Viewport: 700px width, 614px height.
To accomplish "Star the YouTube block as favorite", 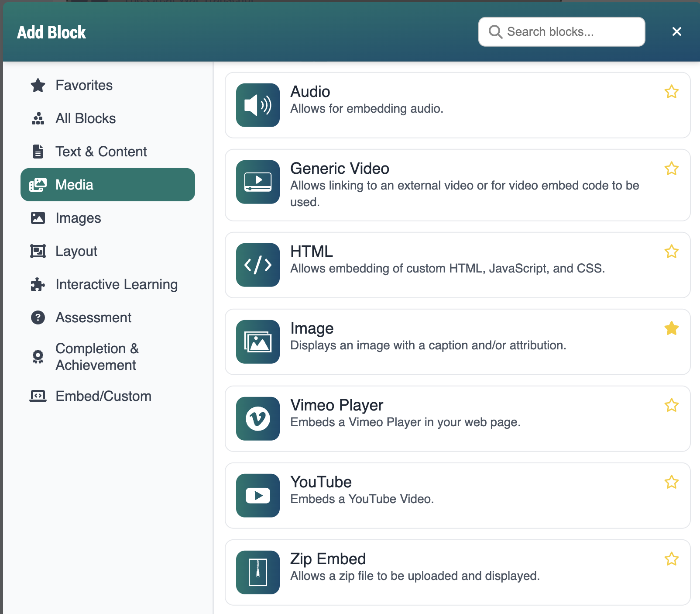I will [x=672, y=482].
